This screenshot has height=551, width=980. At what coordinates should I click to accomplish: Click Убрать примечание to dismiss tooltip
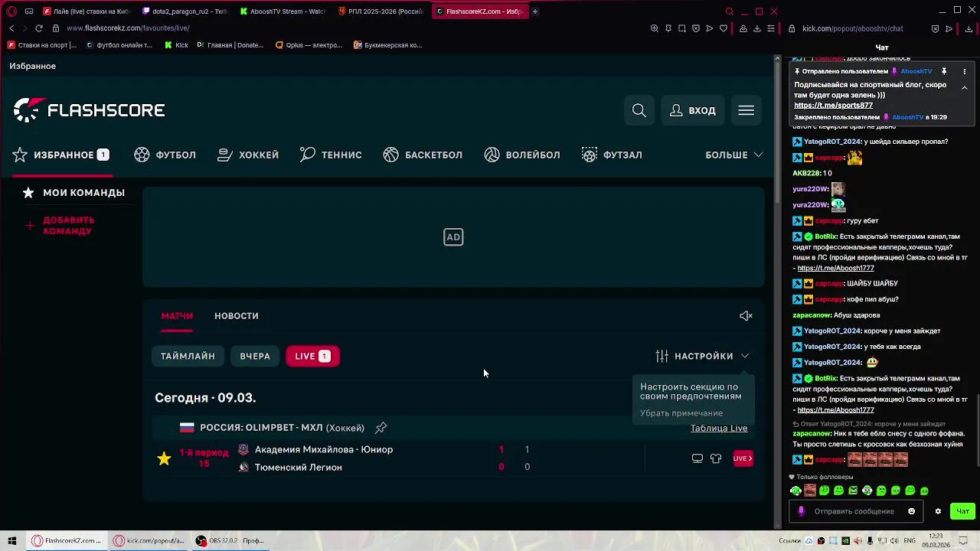pyautogui.click(x=681, y=413)
